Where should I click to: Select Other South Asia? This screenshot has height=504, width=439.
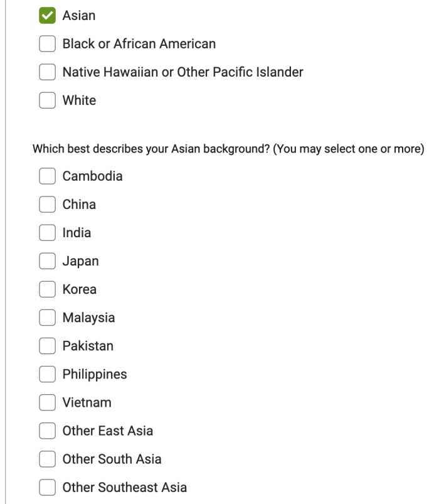pyautogui.click(x=47, y=459)
